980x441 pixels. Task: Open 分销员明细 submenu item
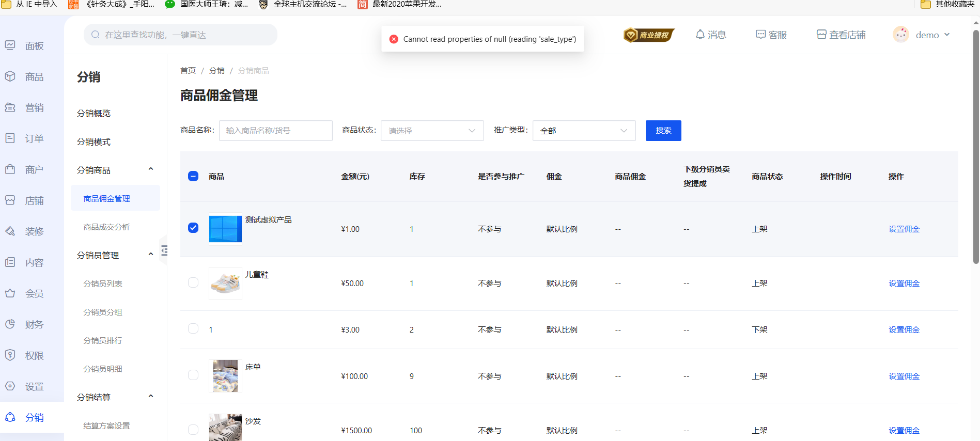click(103, 369)
